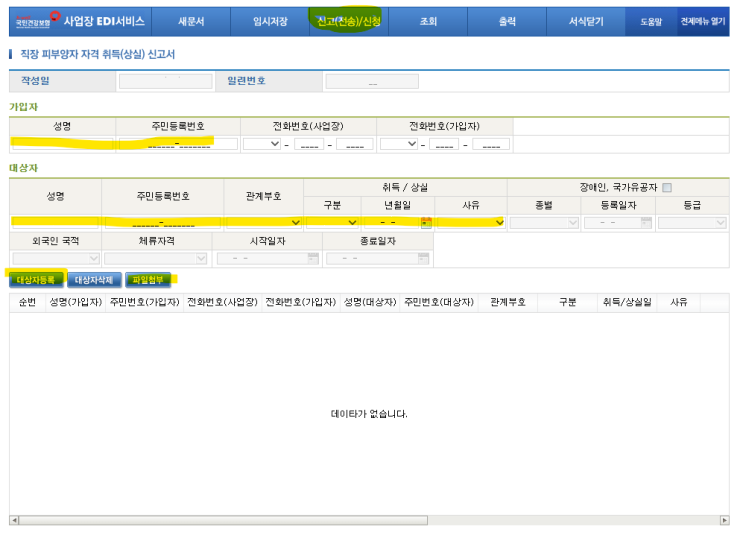Toggle 장애인, 국가유공자 checkbox
The height and width of the screenshot is (535, 743).
[x=667, y=188]
